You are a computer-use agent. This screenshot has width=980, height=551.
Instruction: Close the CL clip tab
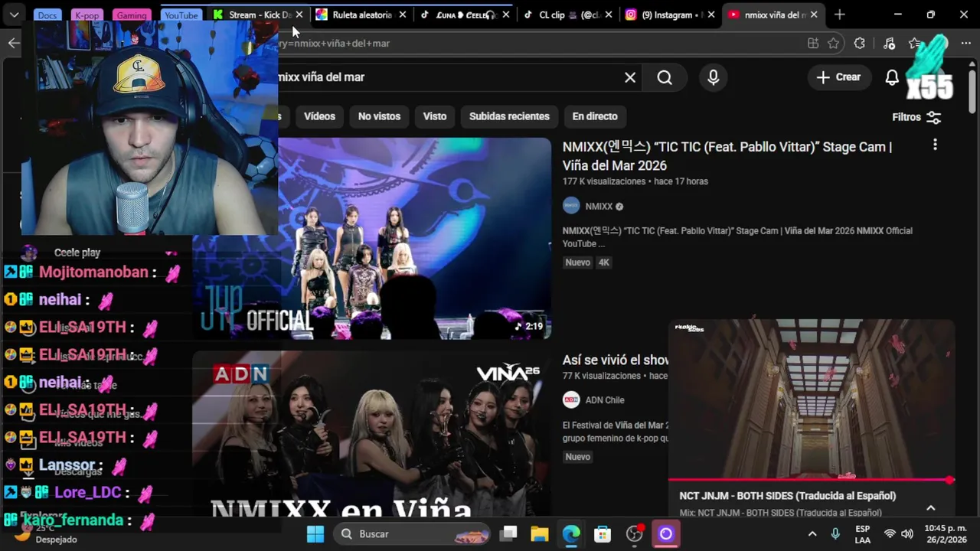coord(609,15)
